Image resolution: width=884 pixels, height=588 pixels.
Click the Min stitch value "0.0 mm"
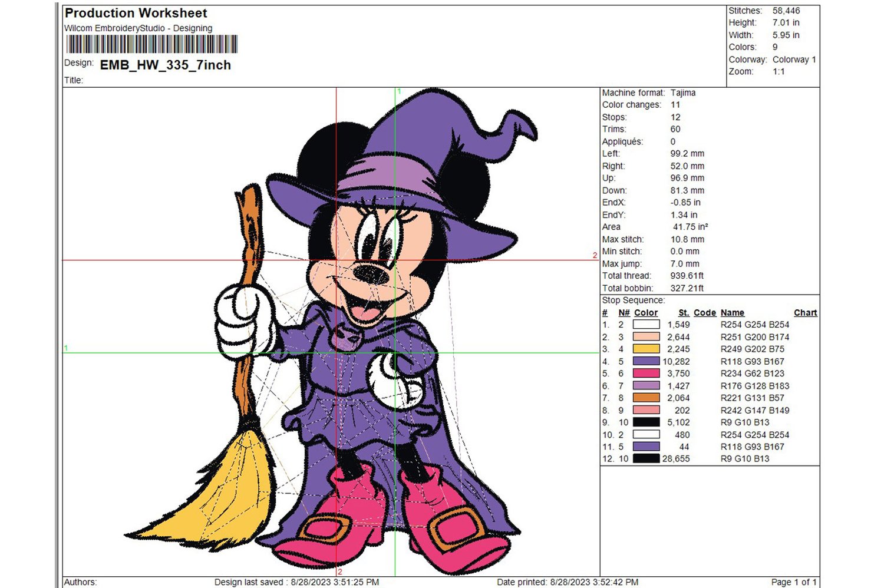(x=685, y=252)
